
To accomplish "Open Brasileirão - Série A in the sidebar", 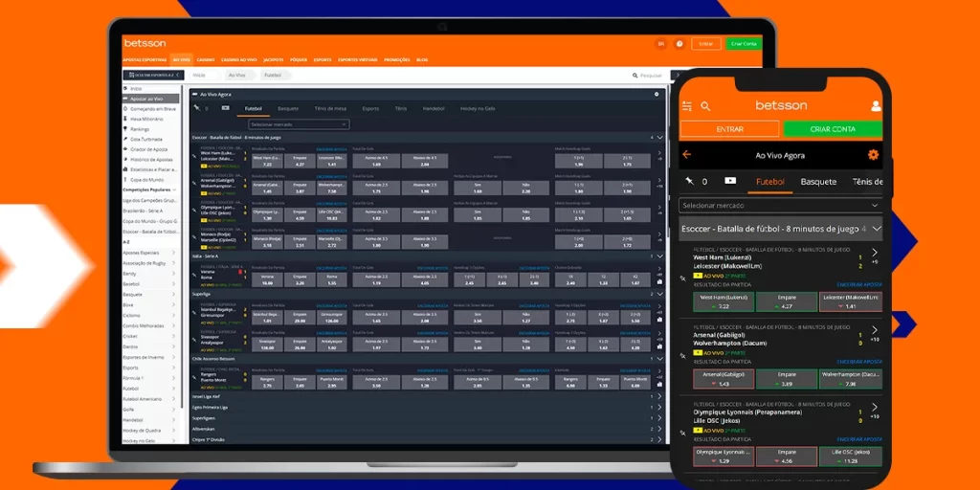I will pos(143,211).
